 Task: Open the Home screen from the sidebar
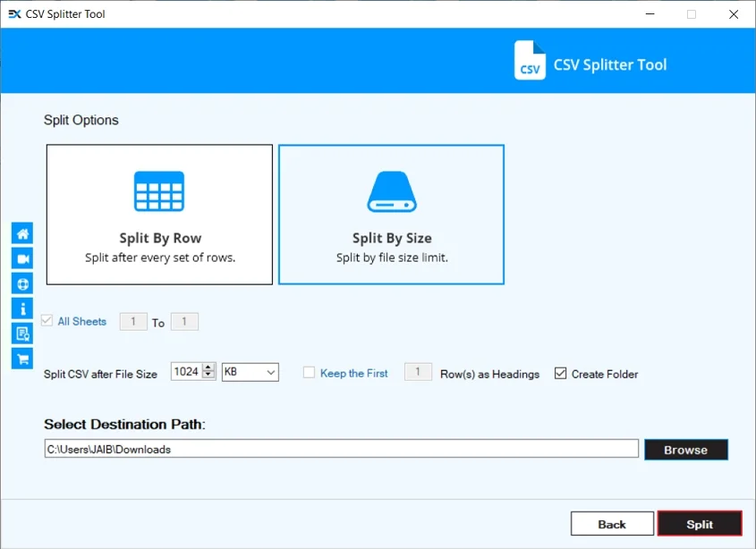point(21,233)
